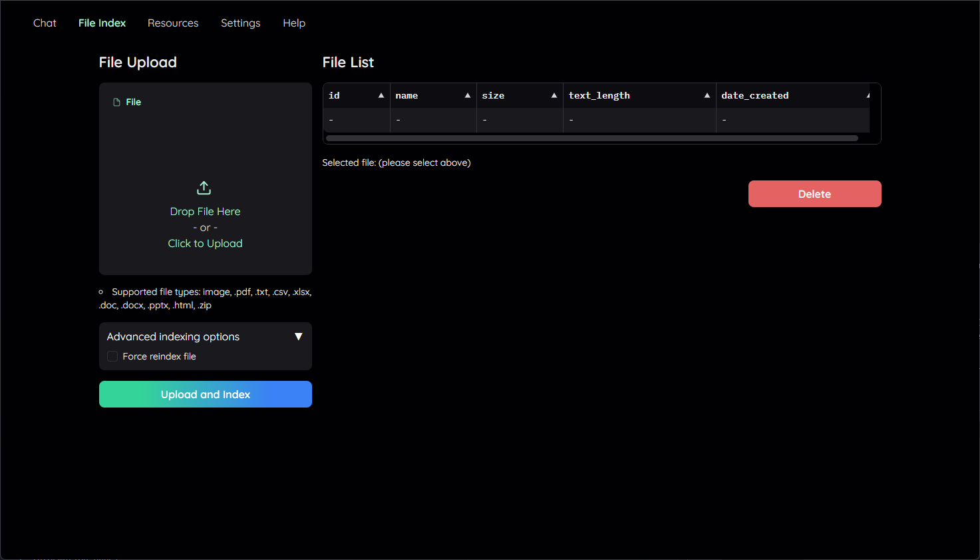Image resolution: width=980 pixels, height=560 pixels.
Task: Click the red Delete button
Action: (x=814, y=194)
